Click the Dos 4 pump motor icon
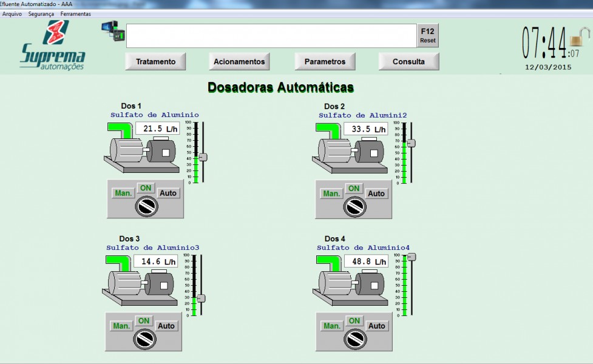The height and width of the screenshot is (364, 593). click(x=352, y=283)
